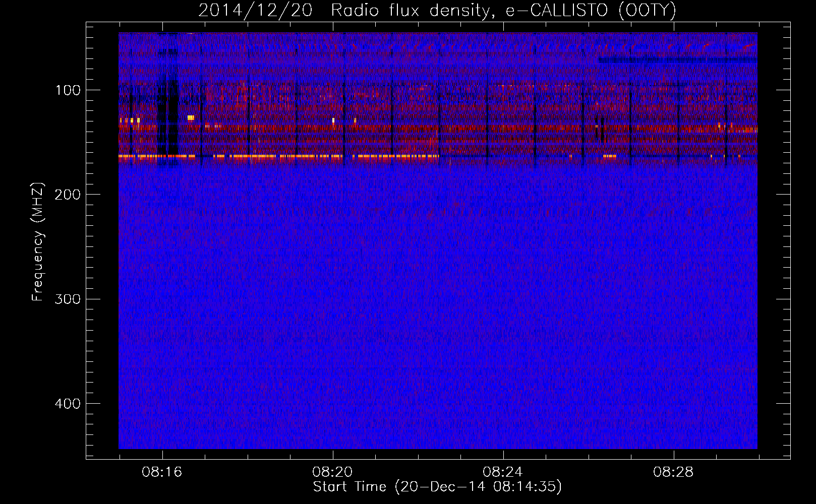Image resolution: width=816 pixels, height=504 pixels.
Task: Click the 08:20 time tick label
Action: [x=332, y=472]
